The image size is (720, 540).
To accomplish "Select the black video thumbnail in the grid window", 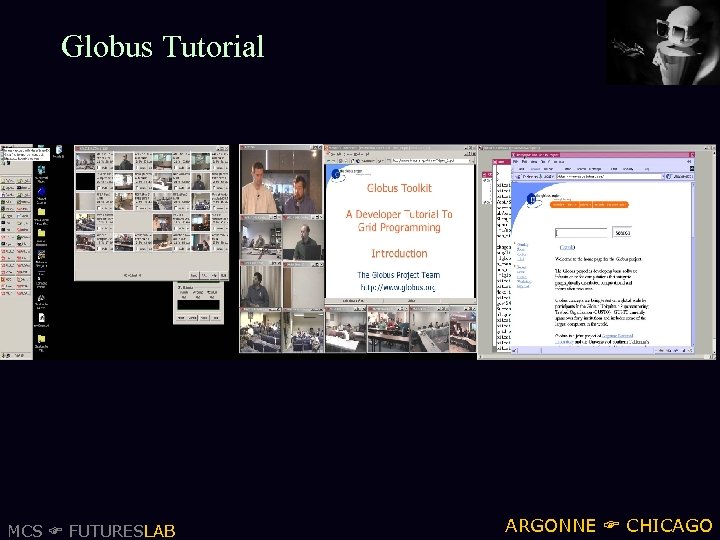I will 85,181.
